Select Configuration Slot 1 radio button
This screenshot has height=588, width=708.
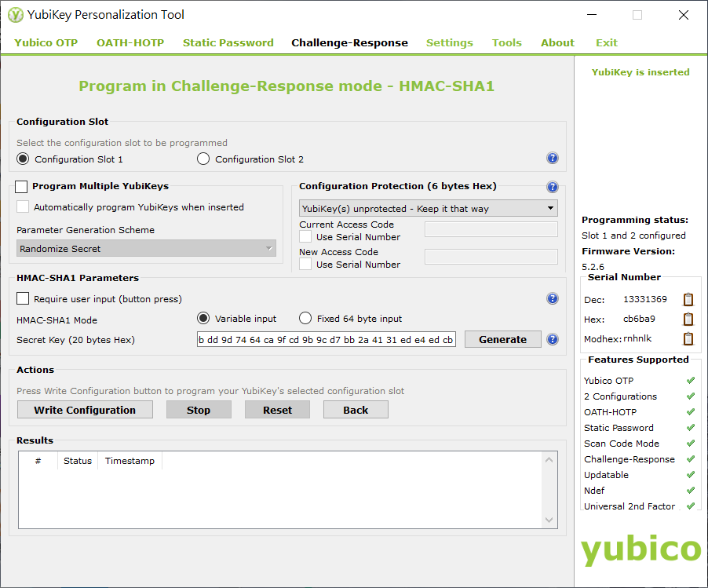23,159
